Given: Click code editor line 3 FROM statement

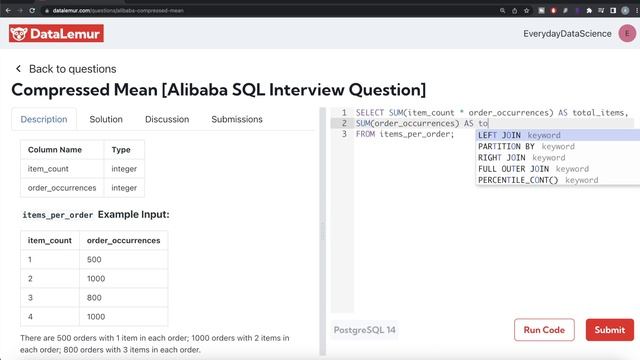Looking at the screenshot, I should pyautogui.click(x=405, y=134).
